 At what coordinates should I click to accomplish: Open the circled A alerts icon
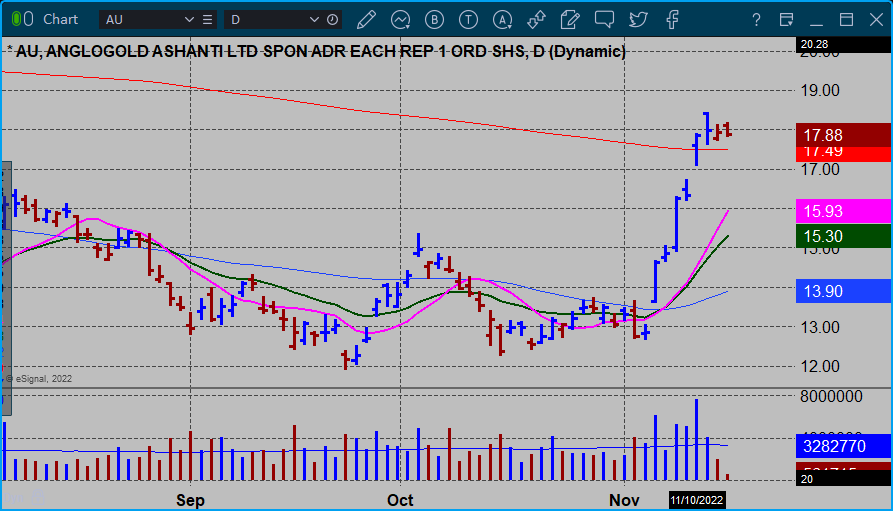[502, 20]
